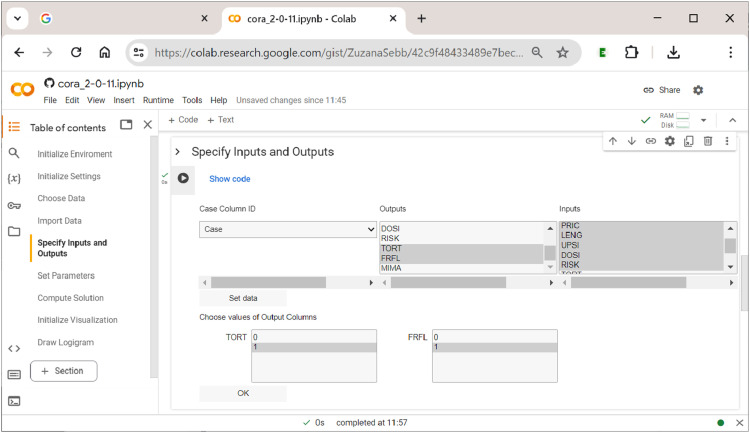Open the Terminal sidebar icon
This screenshot has width=750, height=433.
[x=14, y=401]
